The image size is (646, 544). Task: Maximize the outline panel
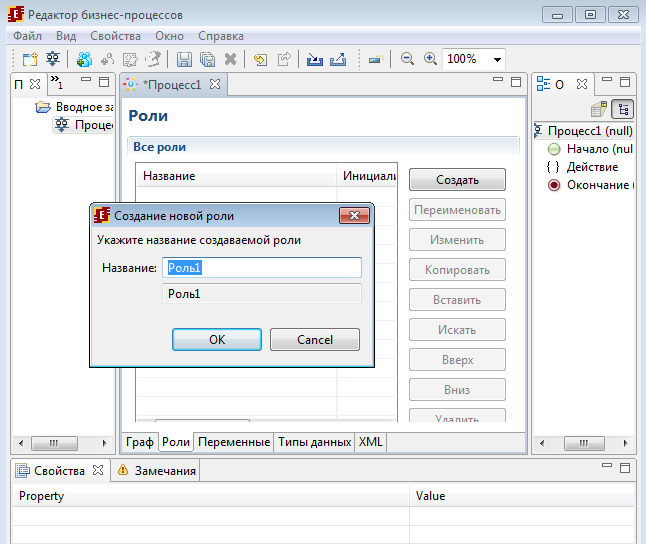(625, 82)
